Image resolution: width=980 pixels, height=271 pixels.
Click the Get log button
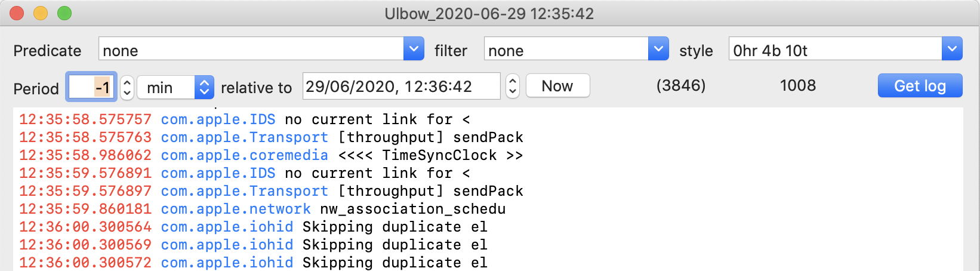coord(920,86)
